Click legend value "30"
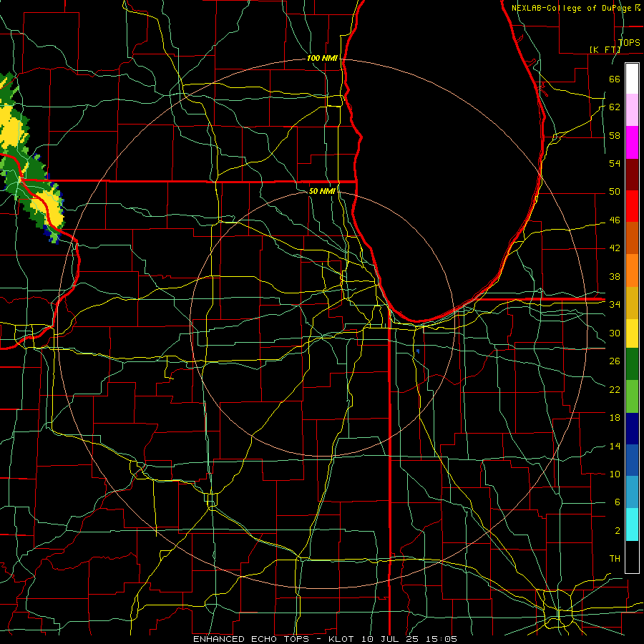The height and width of the screenshot is (644, 644). tap(615, 333)
